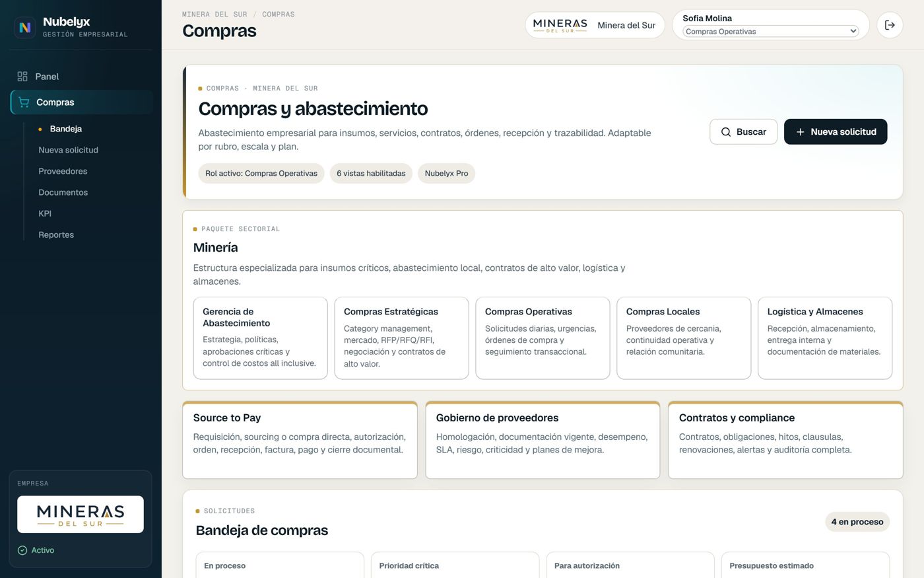Image resolution: width=924 pixels, height=578 pixels.
Task: Click the Buscar button
Action: tap(743, 132)
